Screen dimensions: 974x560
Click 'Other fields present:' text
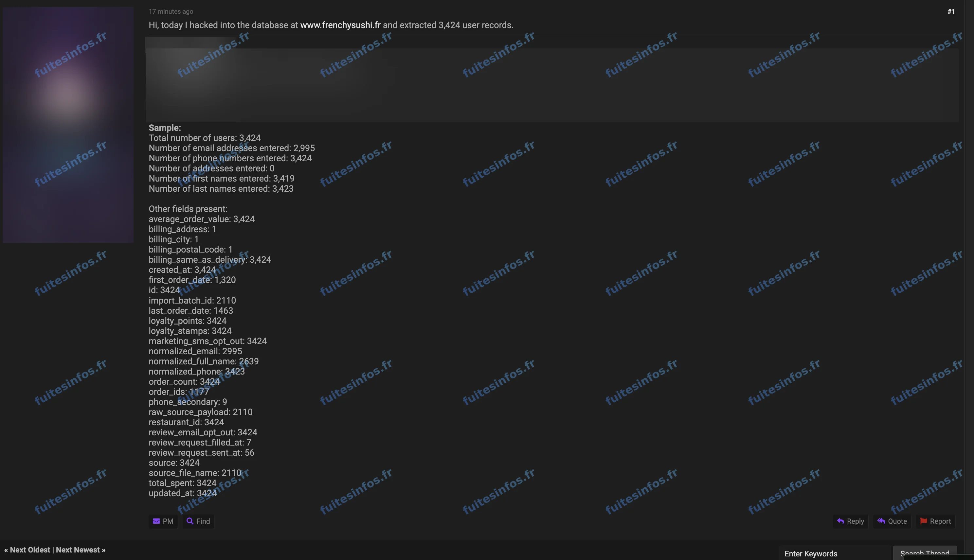coord(188,209)
